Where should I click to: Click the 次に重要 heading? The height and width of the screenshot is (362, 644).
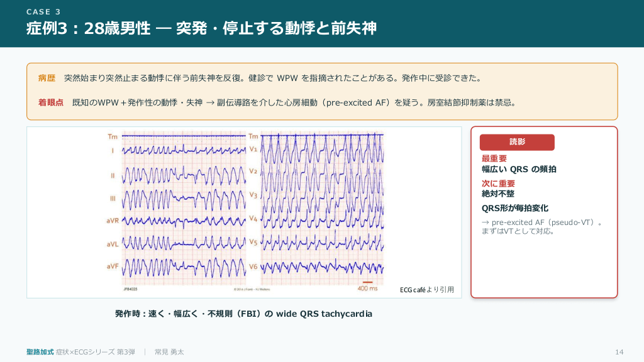tap(498, 184)
